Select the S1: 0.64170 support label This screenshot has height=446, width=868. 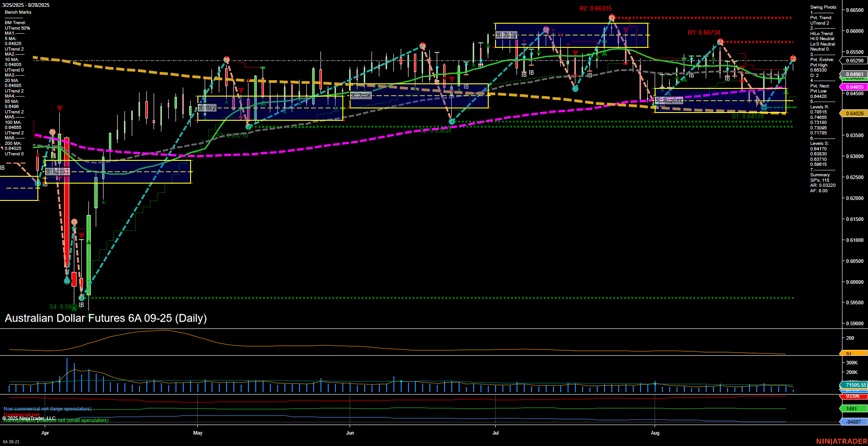[748, 117]
